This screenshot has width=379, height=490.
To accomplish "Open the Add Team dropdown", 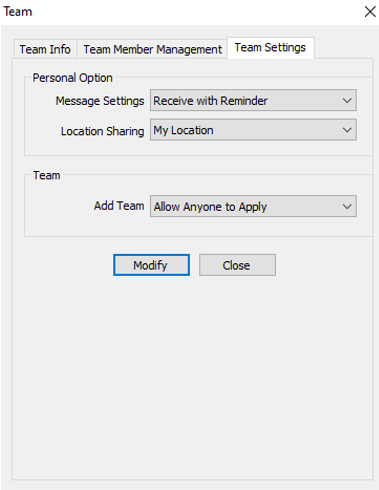I will (253, 206).
